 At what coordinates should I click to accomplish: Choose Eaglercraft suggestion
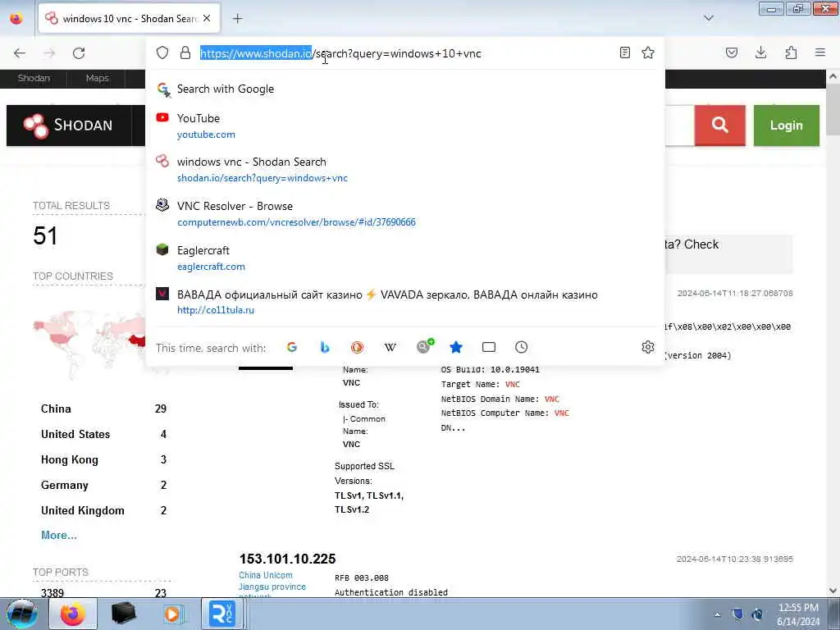pos(404,258)
